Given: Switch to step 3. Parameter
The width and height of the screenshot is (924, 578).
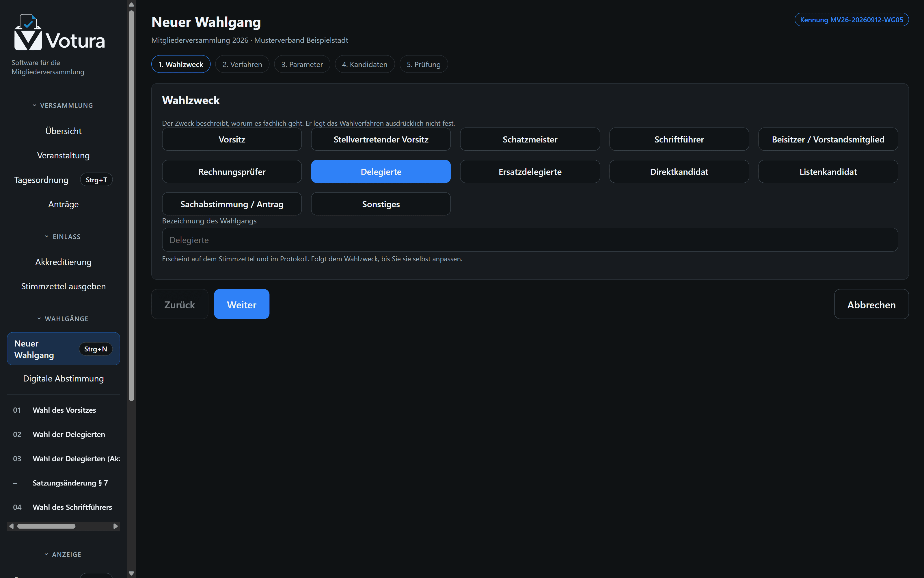Looking at the screenshot, I should pyautogui.click(x=302, y=64).
